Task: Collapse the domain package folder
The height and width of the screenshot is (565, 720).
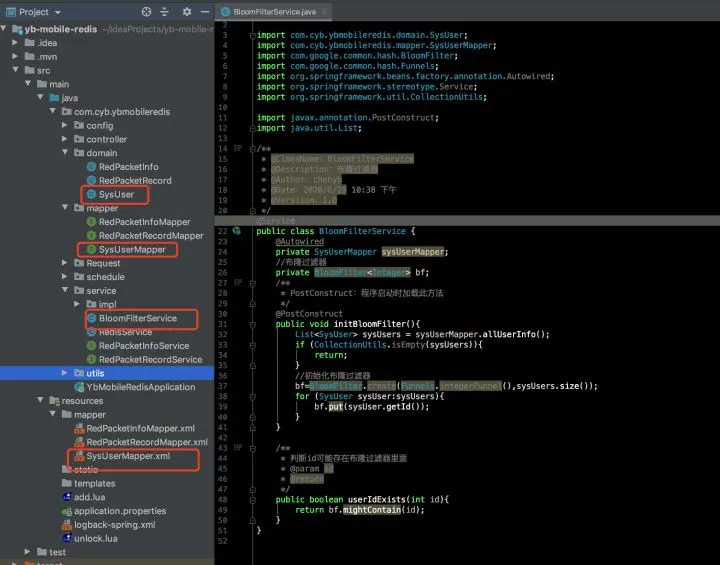Action: click(x=65, y=153)
